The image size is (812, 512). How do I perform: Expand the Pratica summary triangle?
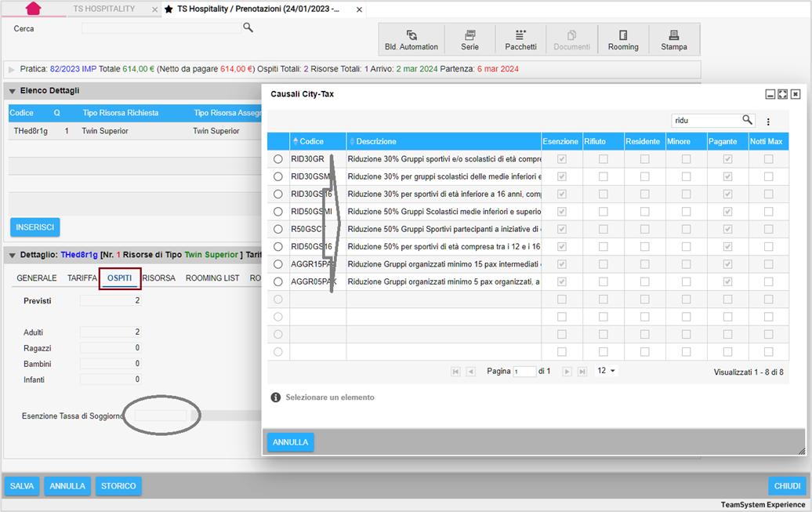[12, 70]
